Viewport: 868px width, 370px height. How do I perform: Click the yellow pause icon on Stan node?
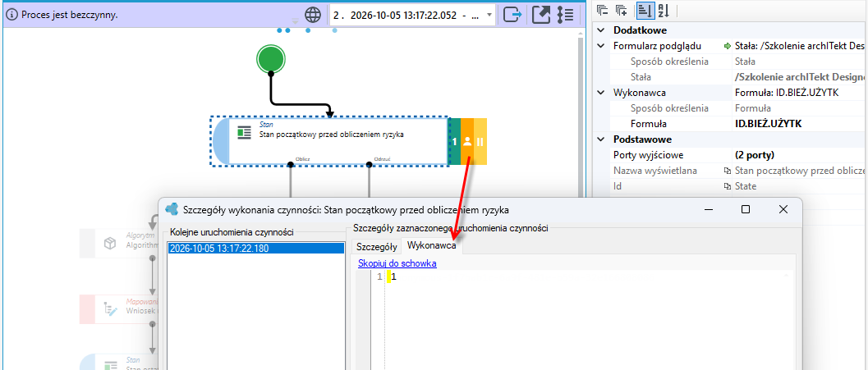[x=480, y=142]
